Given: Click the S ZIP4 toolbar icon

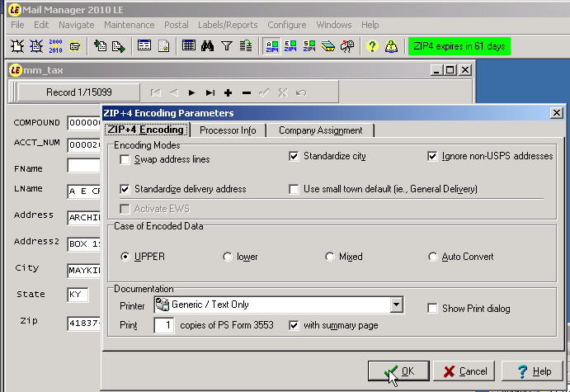Looking at the screenshot, I should 309,46.
